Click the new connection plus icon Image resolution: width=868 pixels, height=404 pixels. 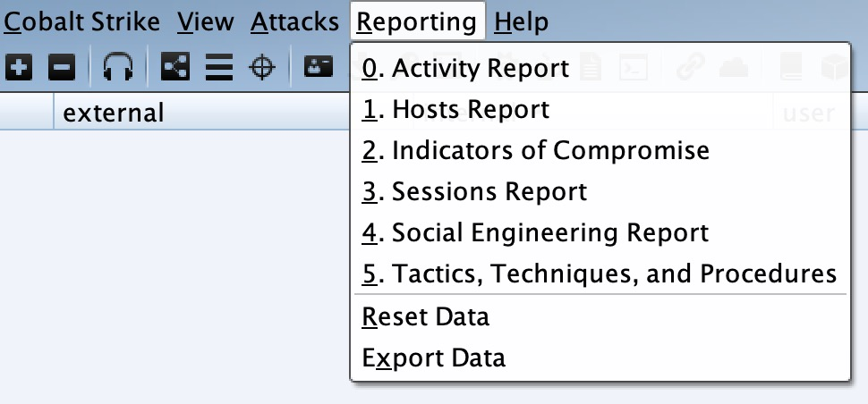(x=20, y=67)
